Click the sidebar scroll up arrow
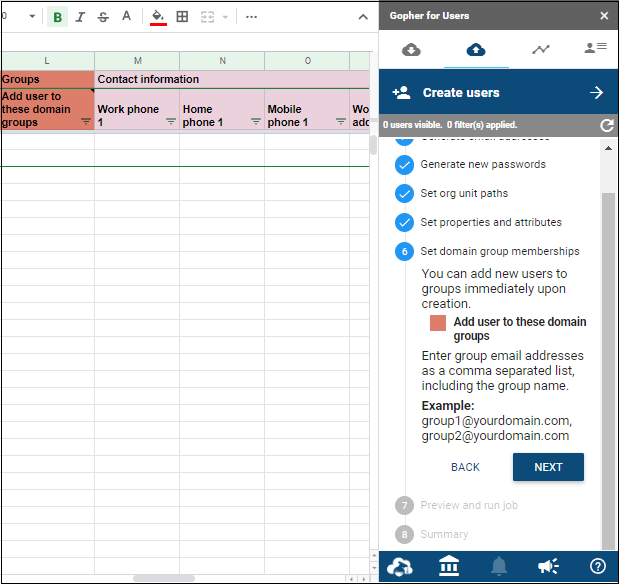Viewport: 619px width, 584px height. tap(608, 148)
